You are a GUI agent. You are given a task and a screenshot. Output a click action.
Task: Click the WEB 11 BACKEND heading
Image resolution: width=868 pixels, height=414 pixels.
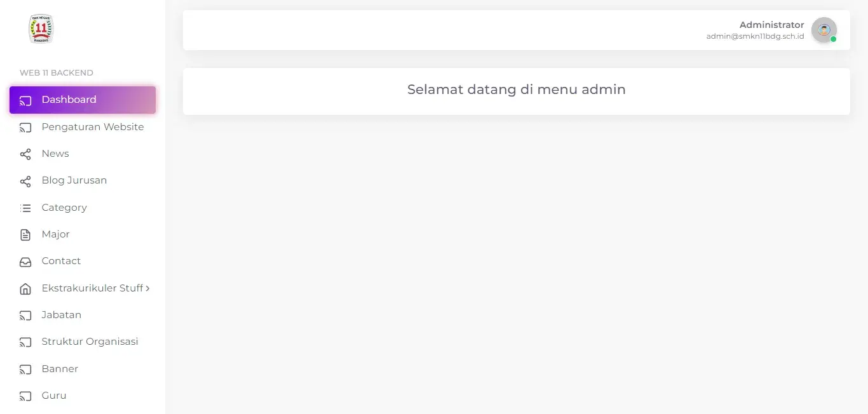click(x=57, y=73)
